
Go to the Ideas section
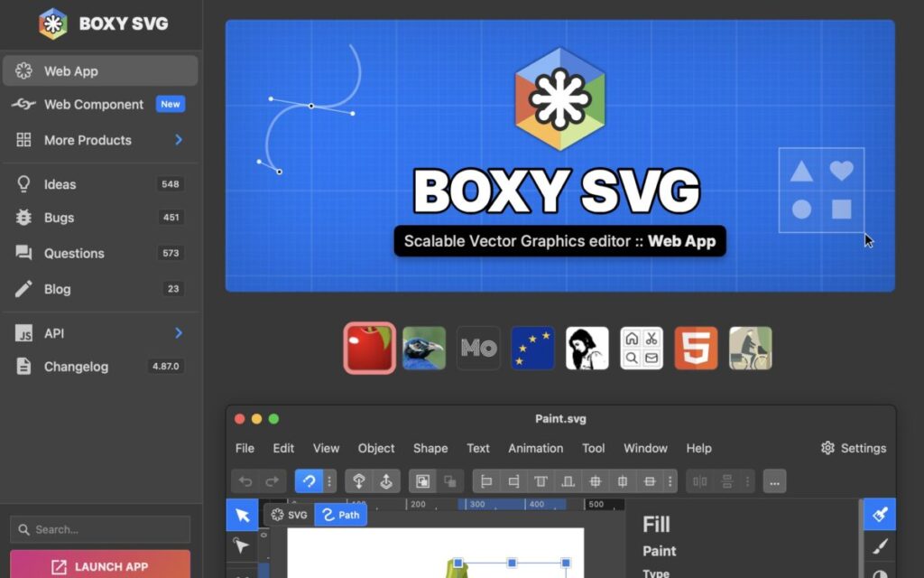pos(60,184)
